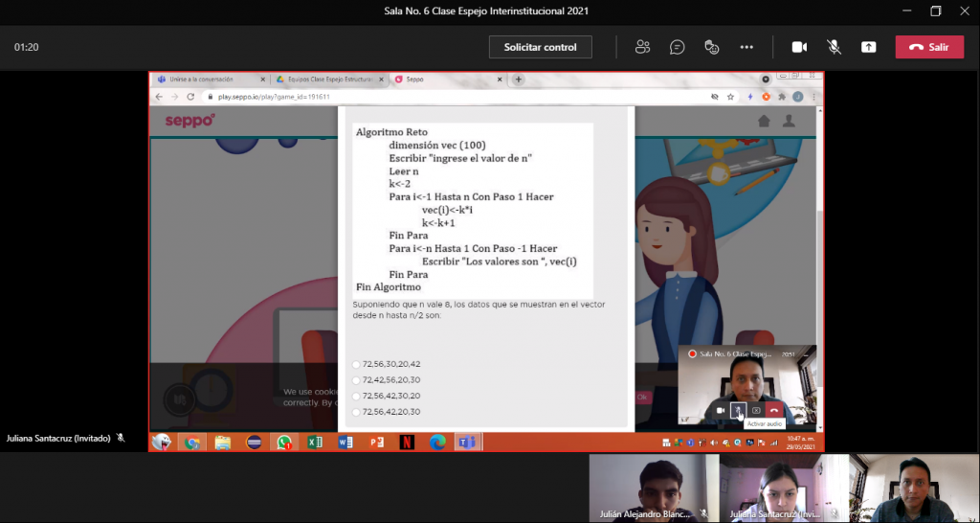This screenshot has height=523, width=980.
Task: Open File Explorer from the taskbar
Action: (x=223, y=443)
